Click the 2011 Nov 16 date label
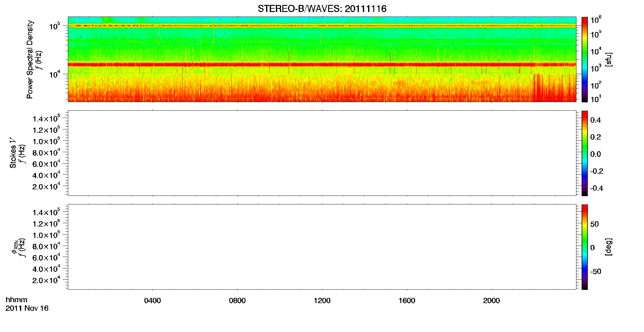 [27, 308]
